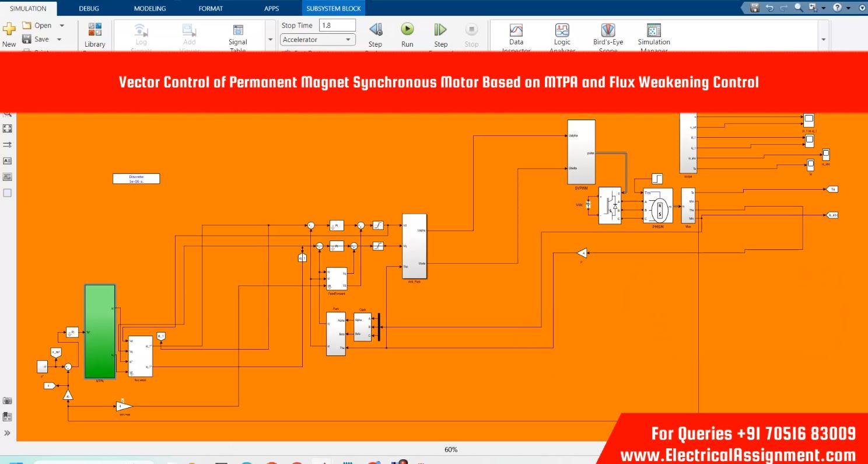Expand the Save button dropdown arrow

[59, 40]
